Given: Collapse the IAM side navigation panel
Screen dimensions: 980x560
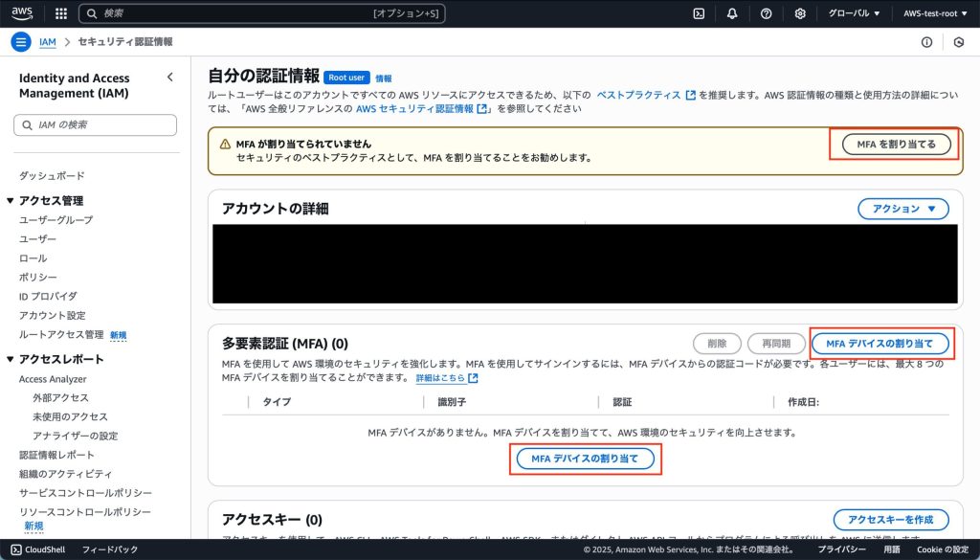Looking at the screenshot, I should coord(170,77).
